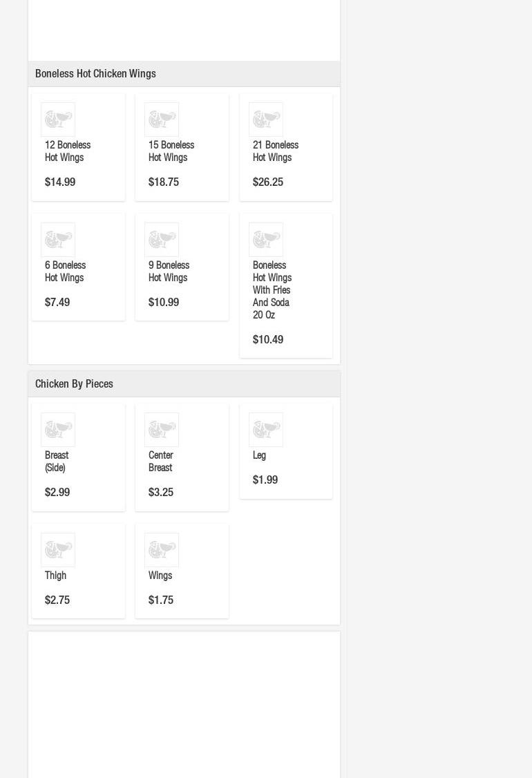Collapse the Boneless Hot Chicken Wings section header

point(95,74)
